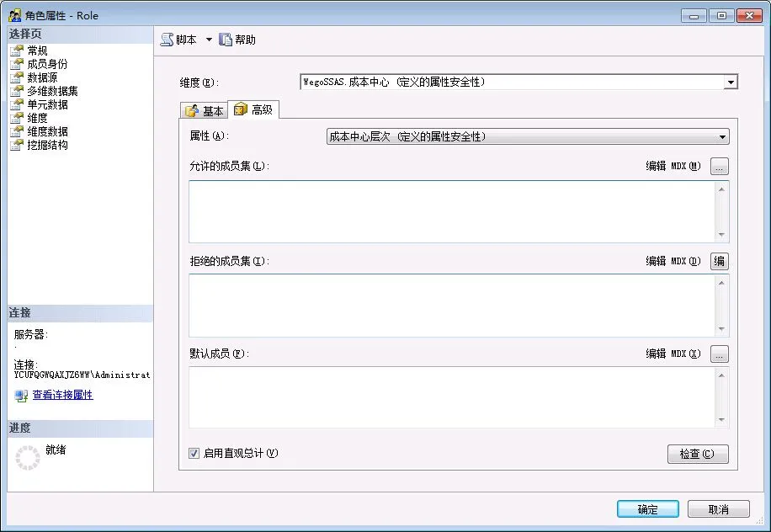Click the 帮助 toolbar label
The height and width of the screenshot is (532, 771).
coord(246,40)
